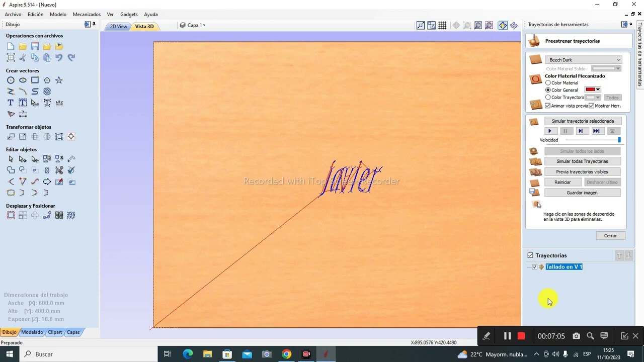Image resolution: width=644 pixels, height=362 pixels.
Task: Select the scissors cut icon under file operations
Action: 23,57
